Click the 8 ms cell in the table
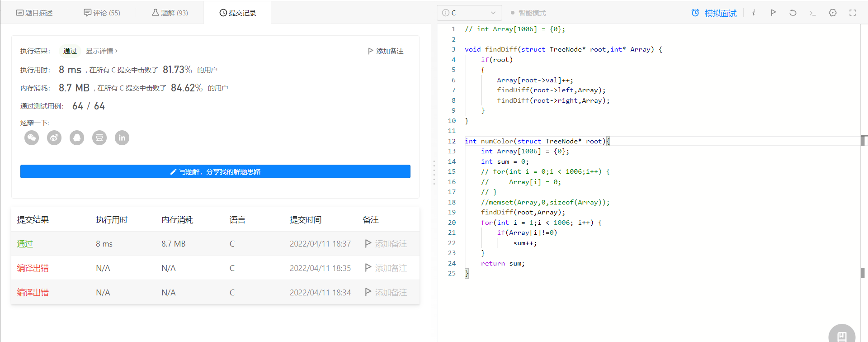This screenshot has height=342, width=868. coord(104,243)
